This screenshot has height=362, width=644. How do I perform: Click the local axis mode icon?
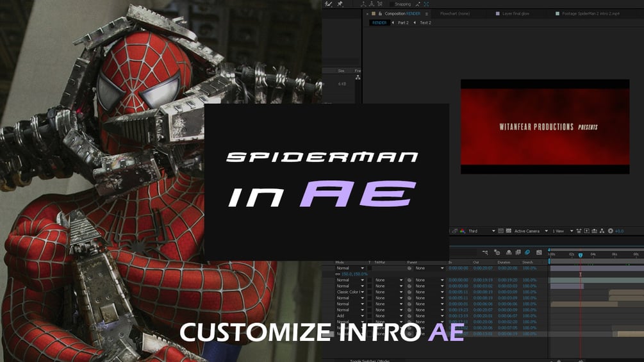(363, 4)
